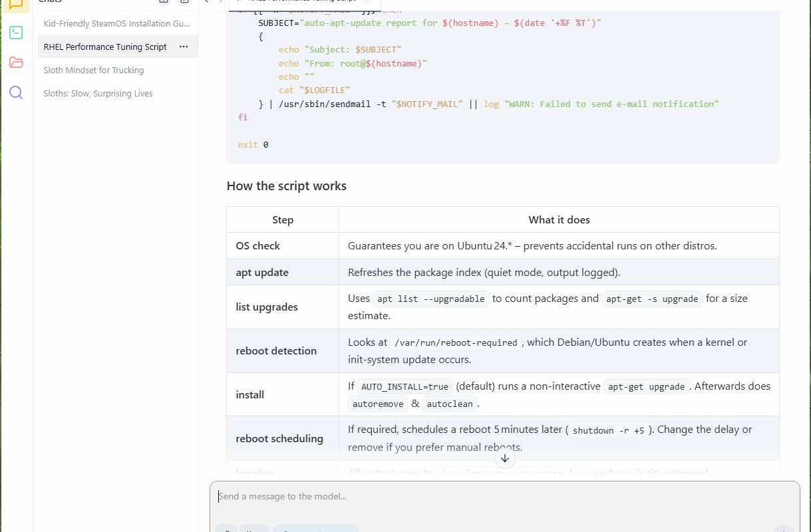Click the 'apt list --upgradable' inline code
Image resolution: width=811 pixels, height=532 pixels.
coord(430,299)
